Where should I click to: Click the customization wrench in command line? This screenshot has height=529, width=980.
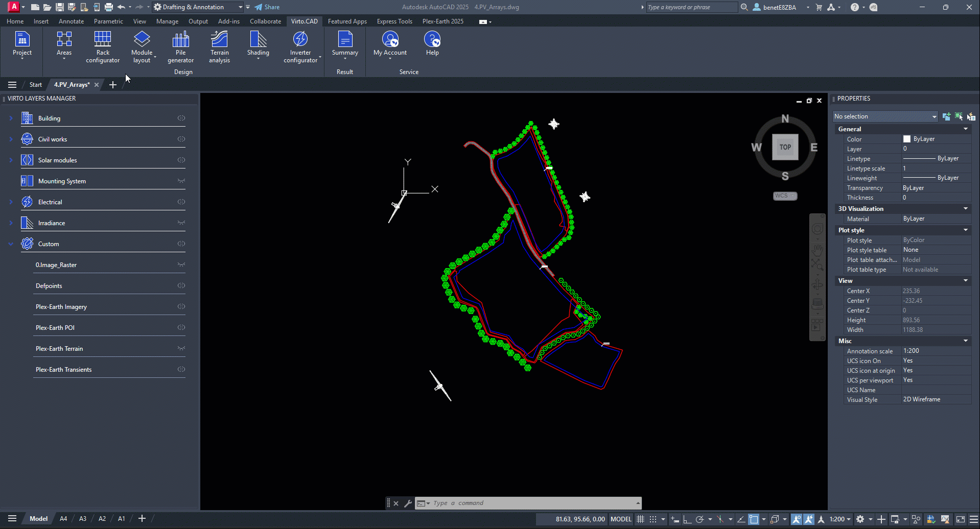408,503
